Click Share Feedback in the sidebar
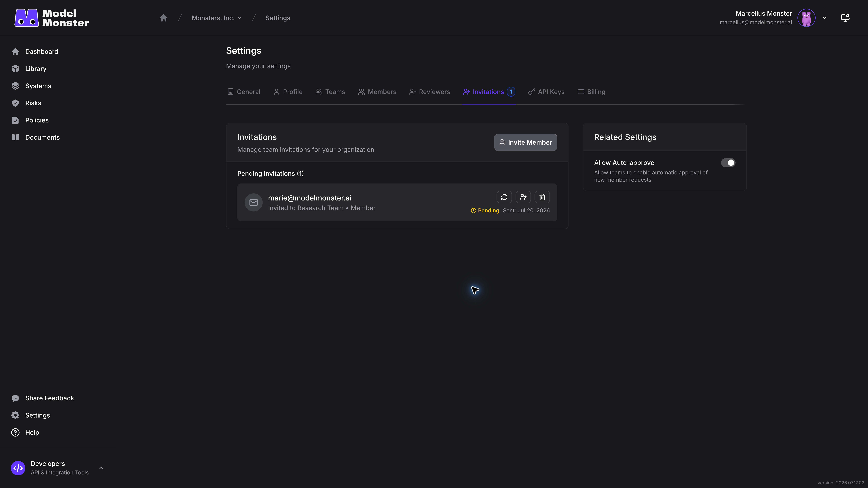The height and width of the screenshot is (488, 868). click(x=42, y=398)
